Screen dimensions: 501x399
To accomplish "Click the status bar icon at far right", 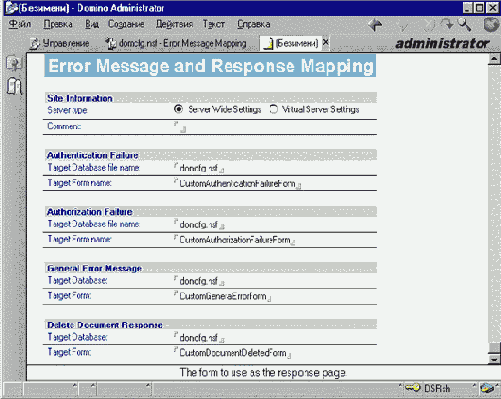I will tap(487, 388).
